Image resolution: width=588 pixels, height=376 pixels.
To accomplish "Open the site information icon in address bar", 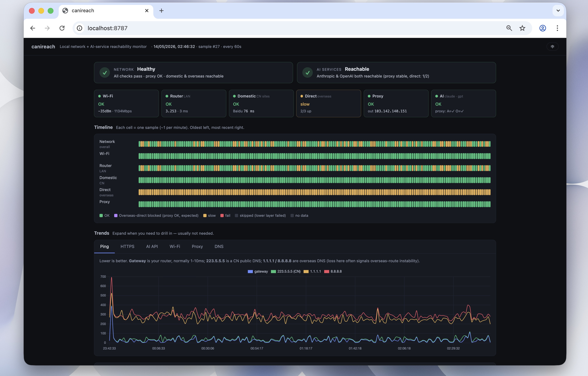I will point(80,28).
